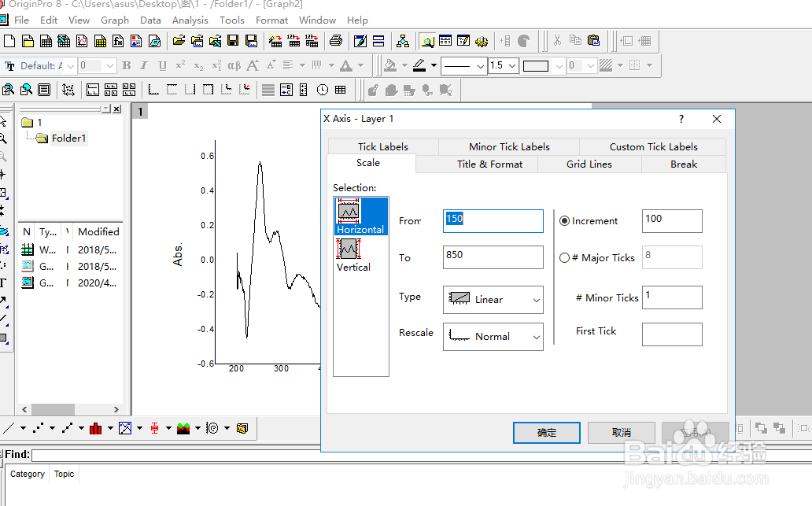Open the Analysis menu
The image size is (812, 506).
tap(190, 20)
